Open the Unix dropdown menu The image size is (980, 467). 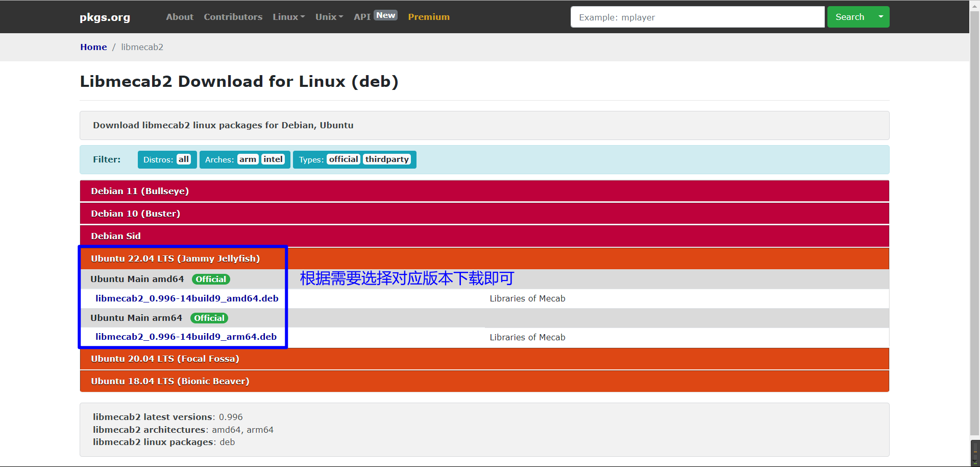click(328, 16)
